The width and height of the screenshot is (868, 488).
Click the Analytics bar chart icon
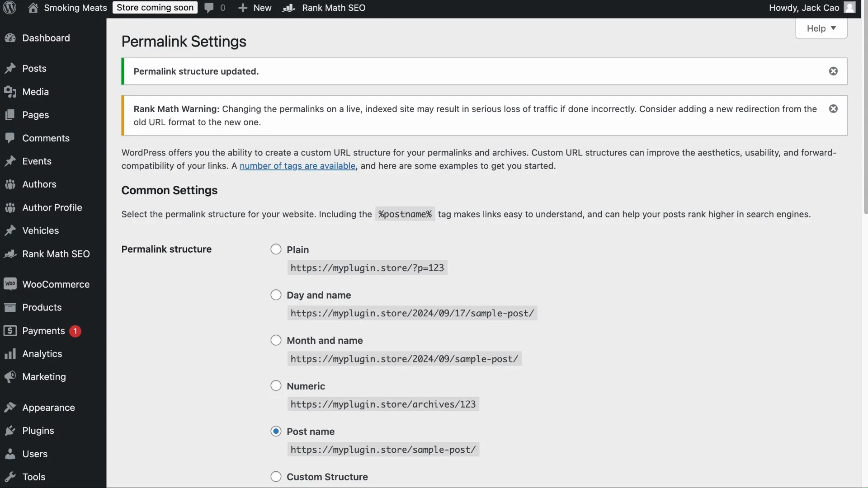pyautogui.click(x=10, y=354)
